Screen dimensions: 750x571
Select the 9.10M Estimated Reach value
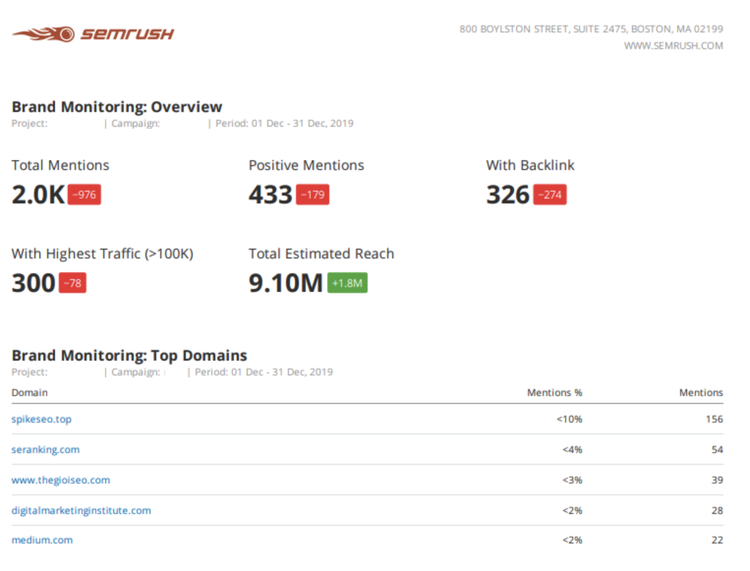point(286,283)
